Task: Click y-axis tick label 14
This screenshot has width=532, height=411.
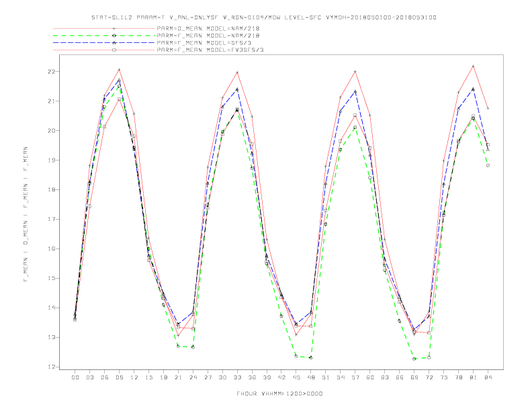Action: (x=52, y=308)
